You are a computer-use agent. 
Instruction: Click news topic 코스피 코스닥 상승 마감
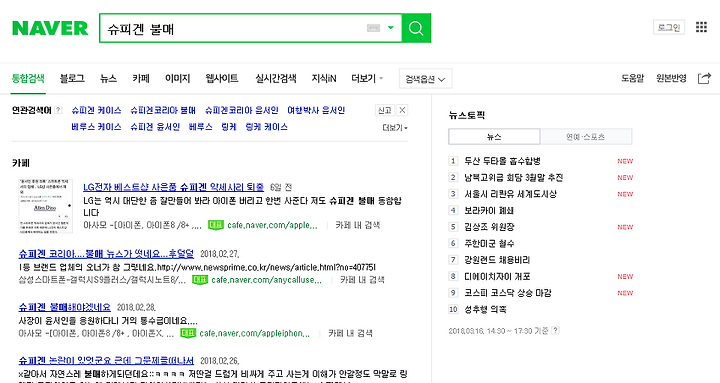[507, 293]
